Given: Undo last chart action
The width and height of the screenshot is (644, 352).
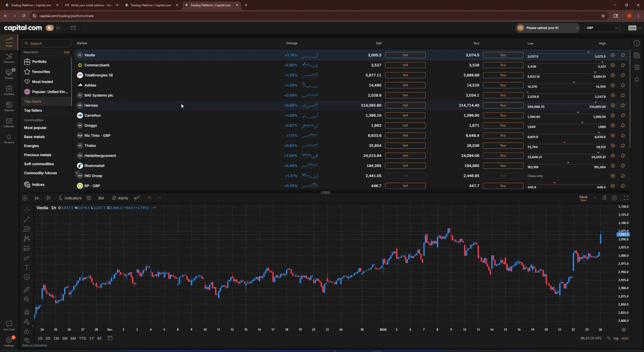Looking at the screenshot, I should 150,198.
